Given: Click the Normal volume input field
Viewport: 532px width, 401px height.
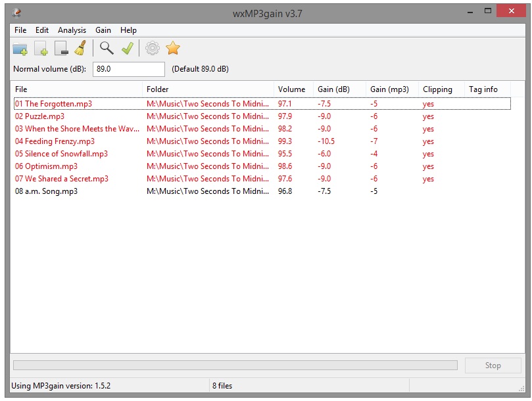Looking at the screenshot, I should [128, 69].
